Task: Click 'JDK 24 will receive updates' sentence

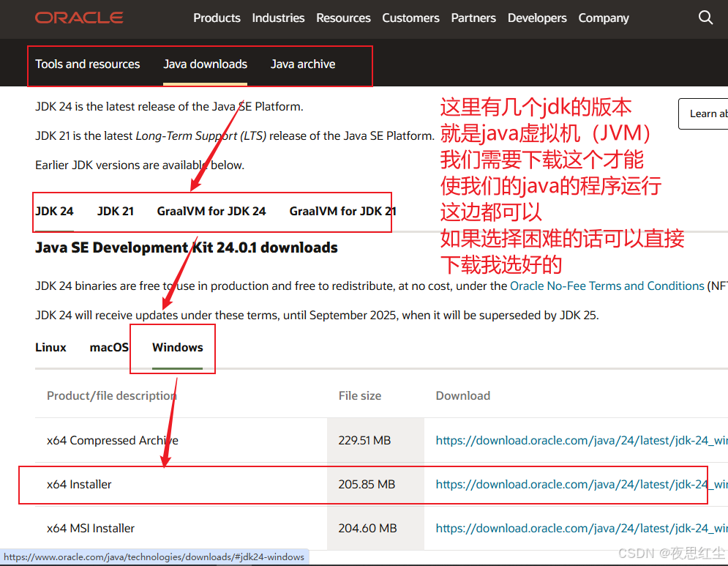Action: click(x=317, y=316)
